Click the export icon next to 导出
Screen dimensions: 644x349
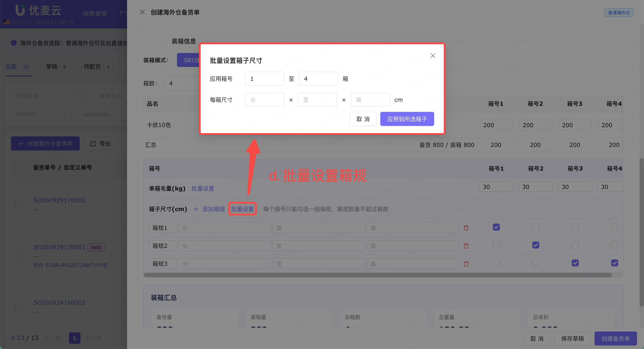[93, 143]
